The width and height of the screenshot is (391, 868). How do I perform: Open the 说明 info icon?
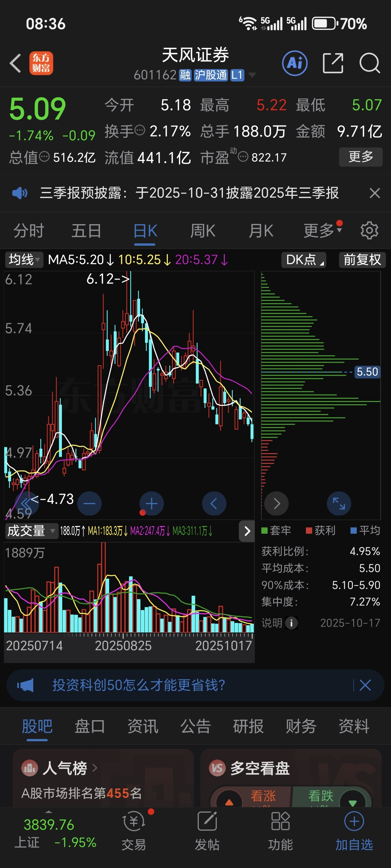point(292,623)
